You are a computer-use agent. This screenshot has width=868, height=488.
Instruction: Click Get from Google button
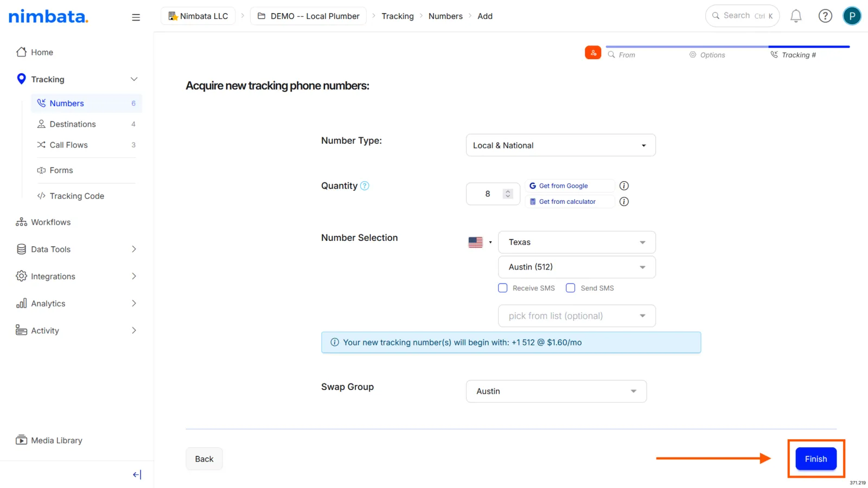pyautogui.click(x=570, y=186)
